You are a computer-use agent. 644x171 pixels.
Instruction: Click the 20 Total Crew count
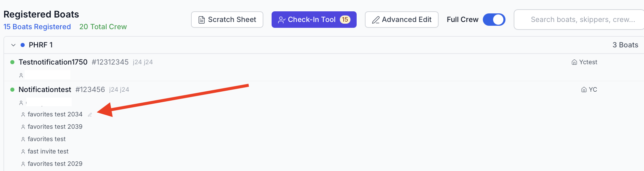tap(103, 27)
